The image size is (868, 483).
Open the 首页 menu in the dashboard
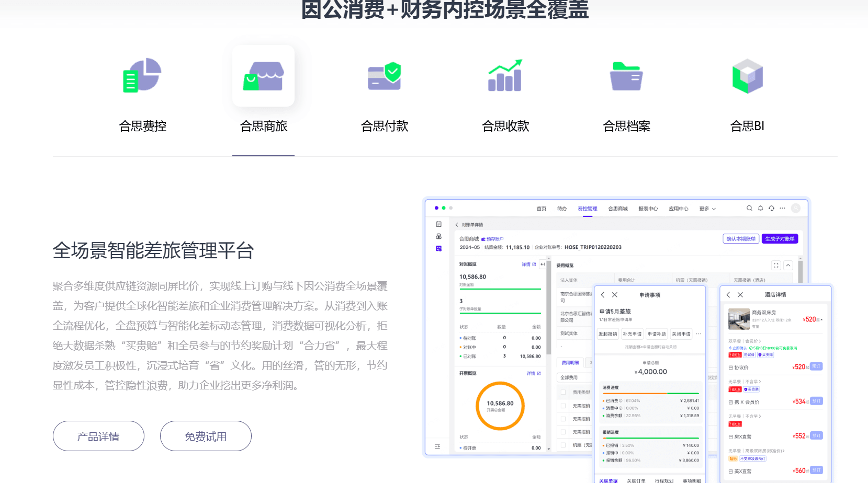coord(542,209)
